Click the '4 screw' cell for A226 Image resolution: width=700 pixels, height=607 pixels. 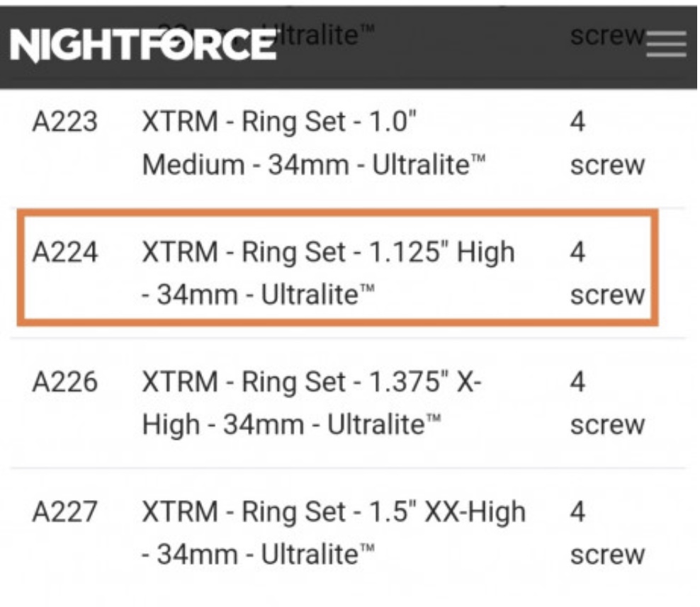607,404
